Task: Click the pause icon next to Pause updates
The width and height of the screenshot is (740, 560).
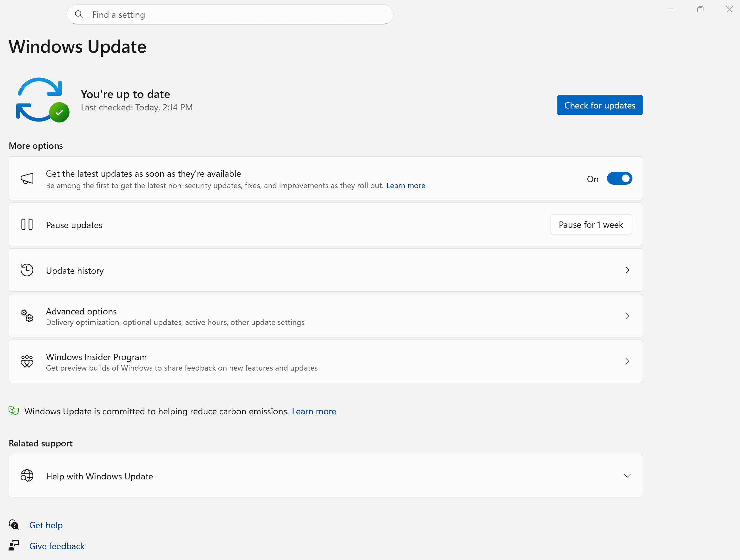Action: coord(27,224)
